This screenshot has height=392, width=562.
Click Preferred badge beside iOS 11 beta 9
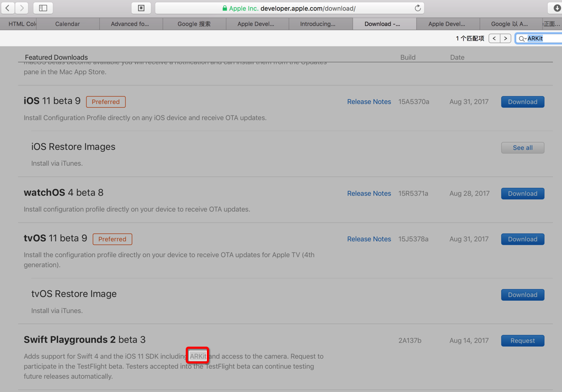106,102
